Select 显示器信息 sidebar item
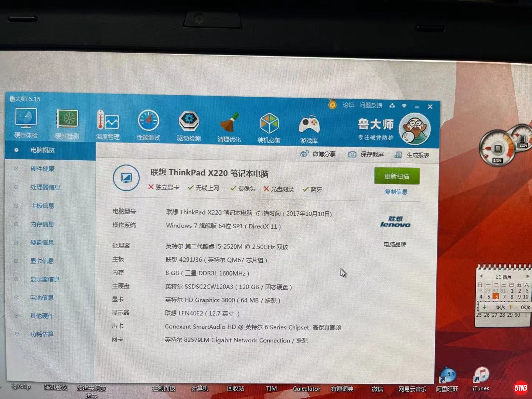 pyautogui.click(x=45, y=279)
